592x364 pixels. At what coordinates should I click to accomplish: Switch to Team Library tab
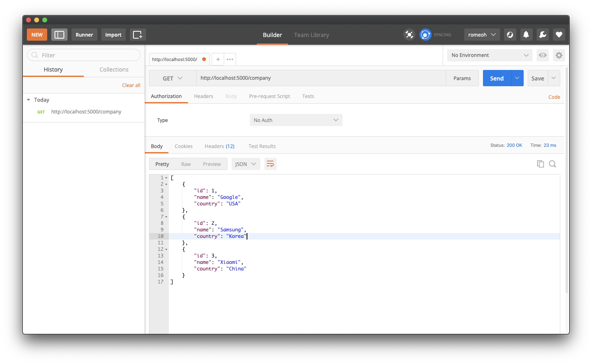click(x=312, y=35)
